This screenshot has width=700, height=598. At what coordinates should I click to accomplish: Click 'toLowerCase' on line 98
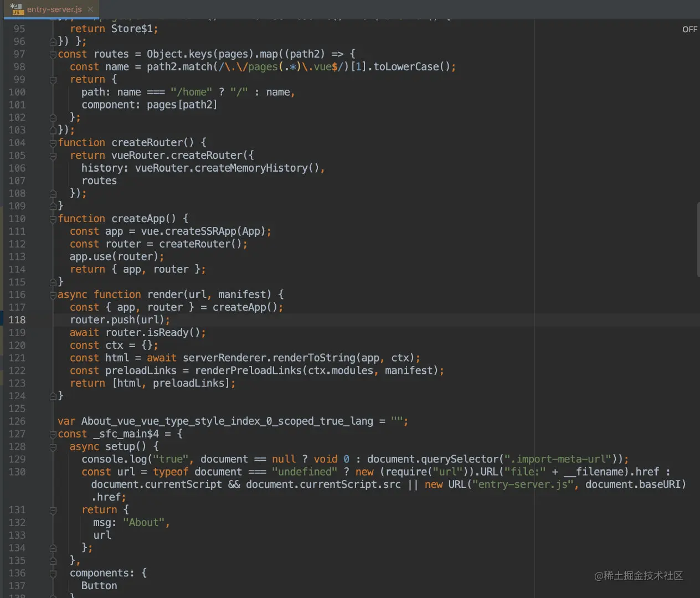tap(406, 67)
